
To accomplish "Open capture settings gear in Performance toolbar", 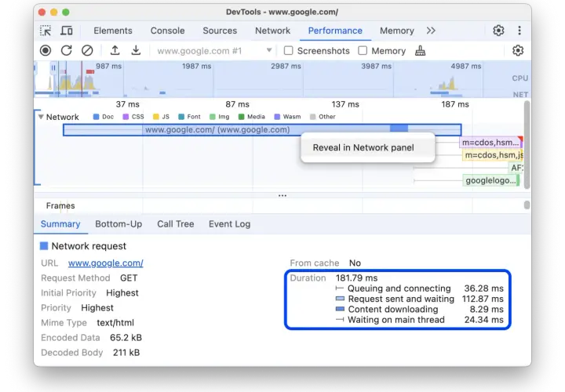I will (x=518, y=50).
